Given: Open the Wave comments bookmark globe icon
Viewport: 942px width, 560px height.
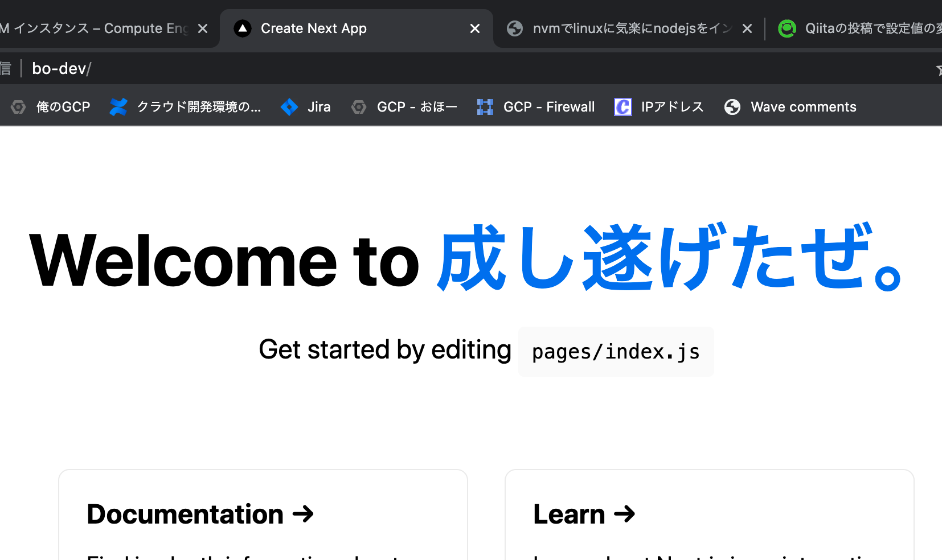Looking at the screenshot, I should [732, 106].
